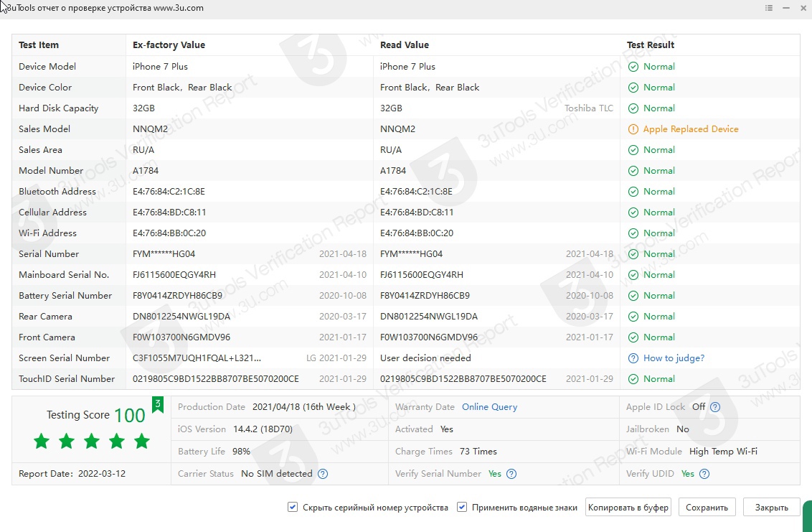The image size is (812, 532).
Task: Click the Hard Disk Capacity check icon
Action: pyautogui.click(x=633, y=108)
